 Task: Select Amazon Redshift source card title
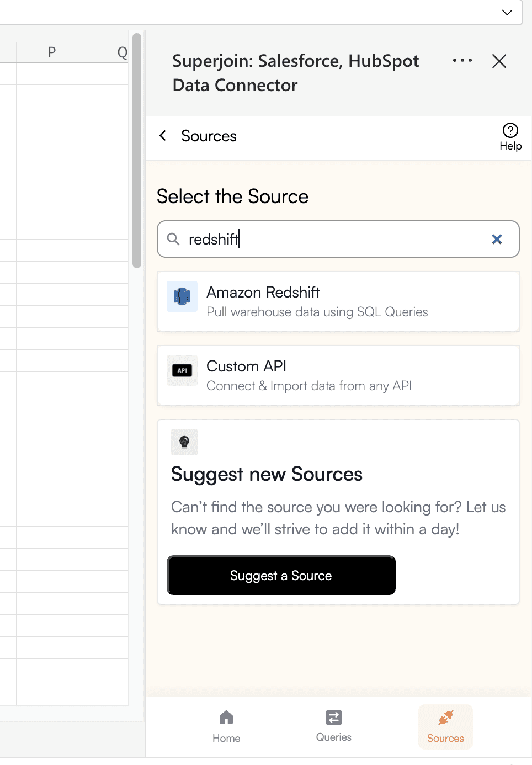[x=263, y=292]
